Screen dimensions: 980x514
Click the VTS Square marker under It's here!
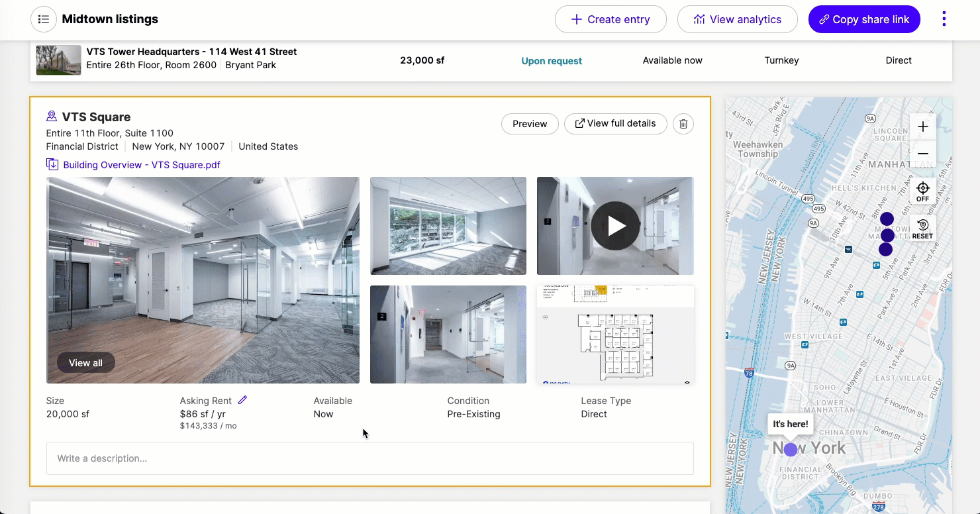pyautogui.click(x=791, y=450)
